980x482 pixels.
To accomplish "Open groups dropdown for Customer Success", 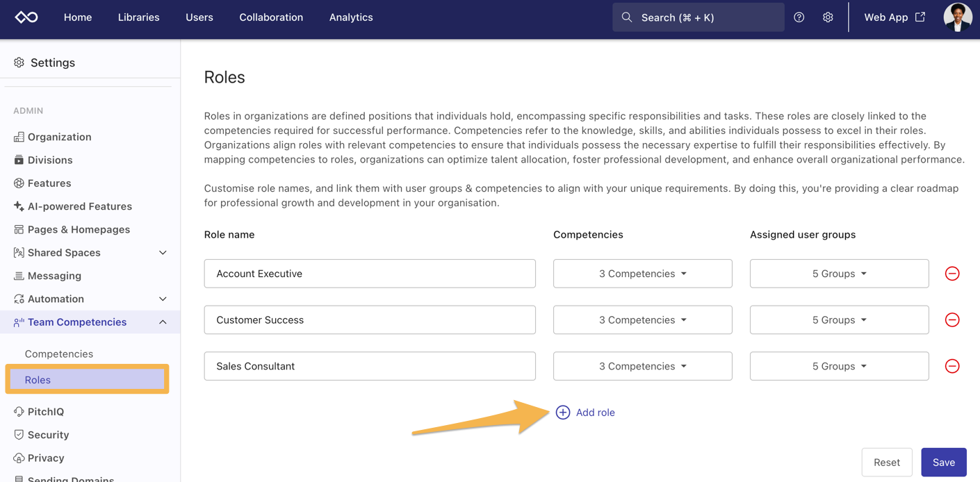I will (839, 320).
